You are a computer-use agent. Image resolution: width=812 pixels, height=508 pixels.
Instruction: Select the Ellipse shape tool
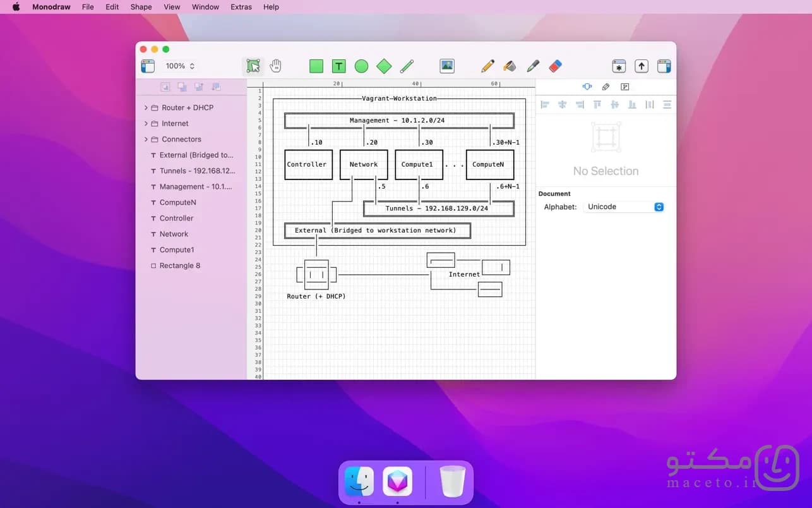(x=361, y=66)
